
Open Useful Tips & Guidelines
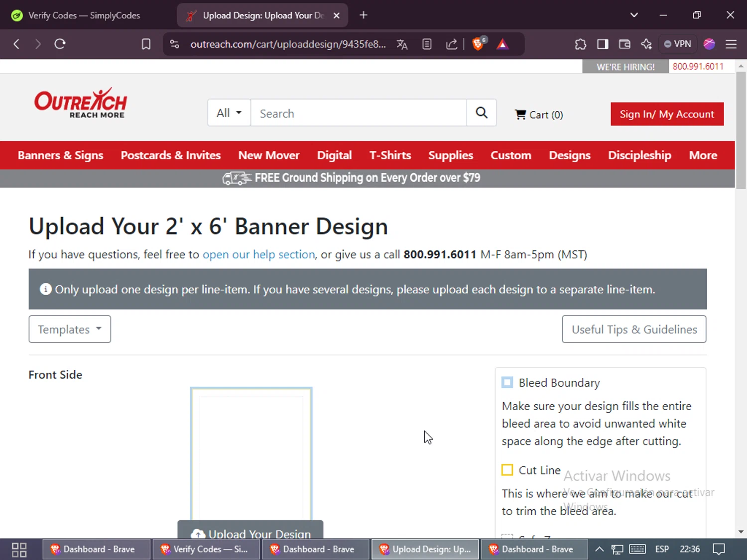tap(634, 329)
